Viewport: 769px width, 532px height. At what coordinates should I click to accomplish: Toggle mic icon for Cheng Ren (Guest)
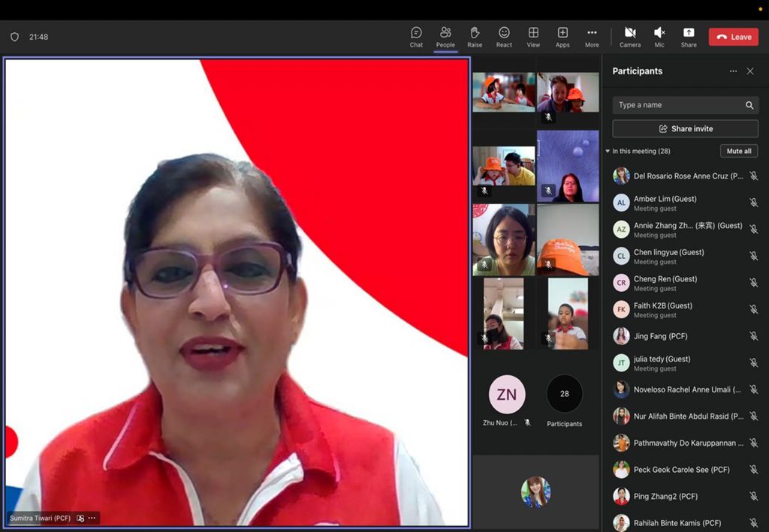coord(754,283)
